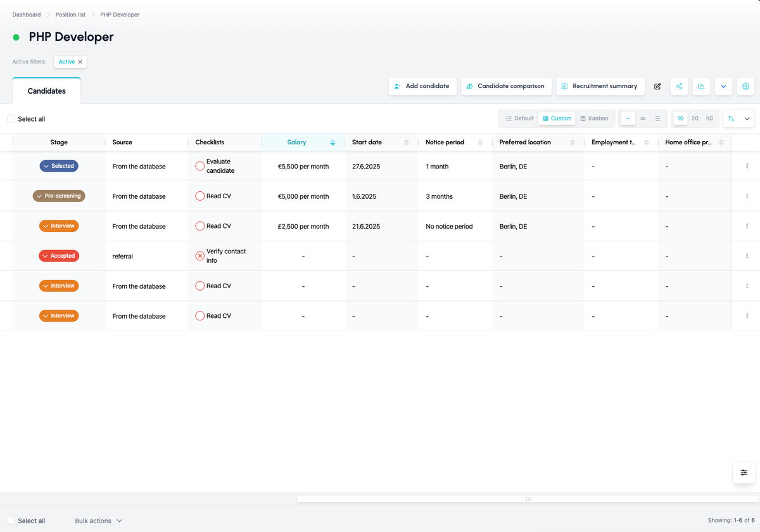The width and height of the screenshot is (760, 532).
Task: Click PHP Developer breadcrumb
Action: 120,15
